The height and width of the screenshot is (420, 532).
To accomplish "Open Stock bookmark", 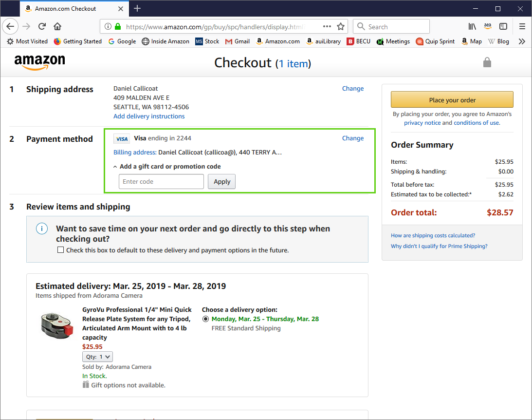I will point(207,41).
